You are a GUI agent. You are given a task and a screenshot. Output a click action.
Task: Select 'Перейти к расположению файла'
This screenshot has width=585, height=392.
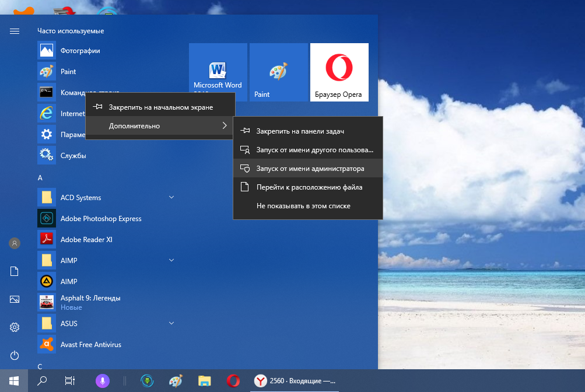(x=309, y=187)
